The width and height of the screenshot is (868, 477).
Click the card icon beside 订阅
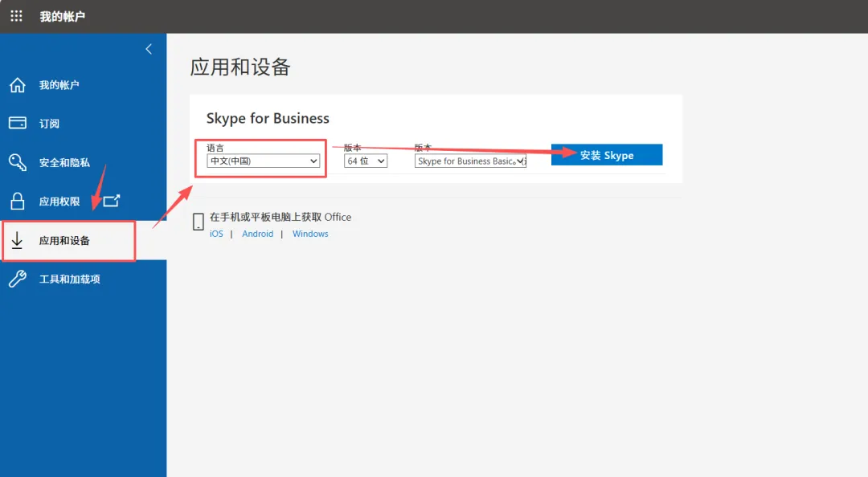click(x=17, y=123)
